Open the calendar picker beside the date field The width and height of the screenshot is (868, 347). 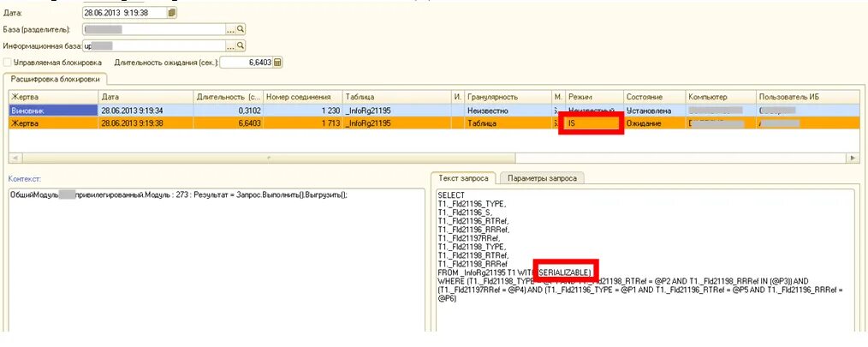171,12
